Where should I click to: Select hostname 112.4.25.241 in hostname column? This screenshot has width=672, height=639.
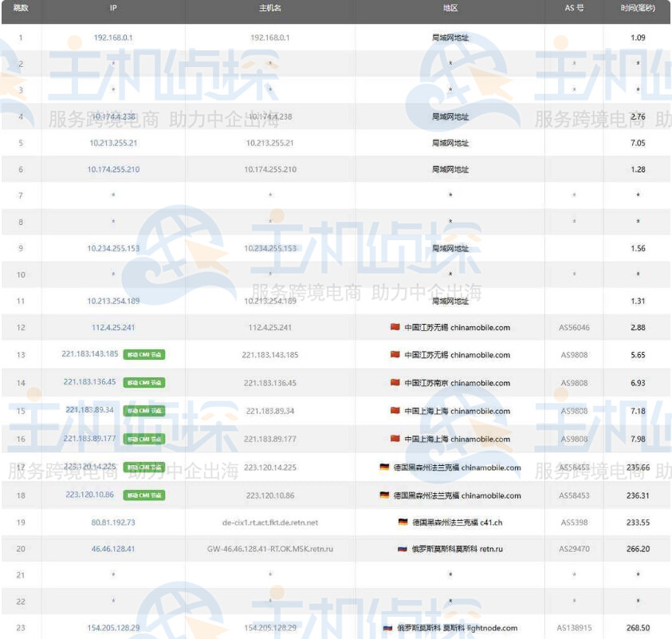point(270,327)
